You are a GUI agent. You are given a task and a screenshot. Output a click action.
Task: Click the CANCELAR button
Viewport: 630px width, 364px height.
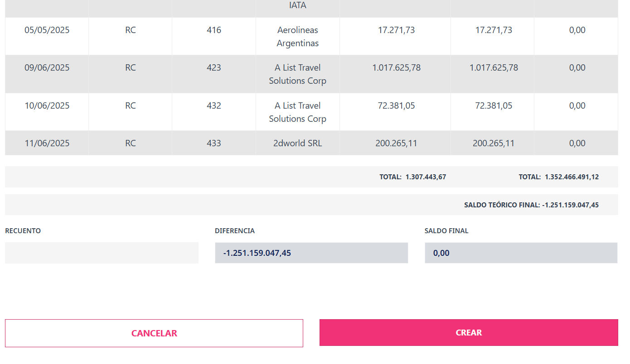coord(154,333)
